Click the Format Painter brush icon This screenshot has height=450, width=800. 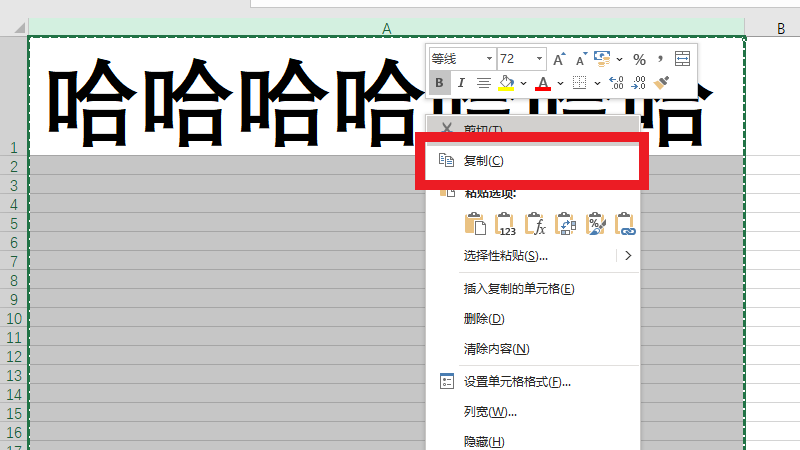(x=661, y=82)
